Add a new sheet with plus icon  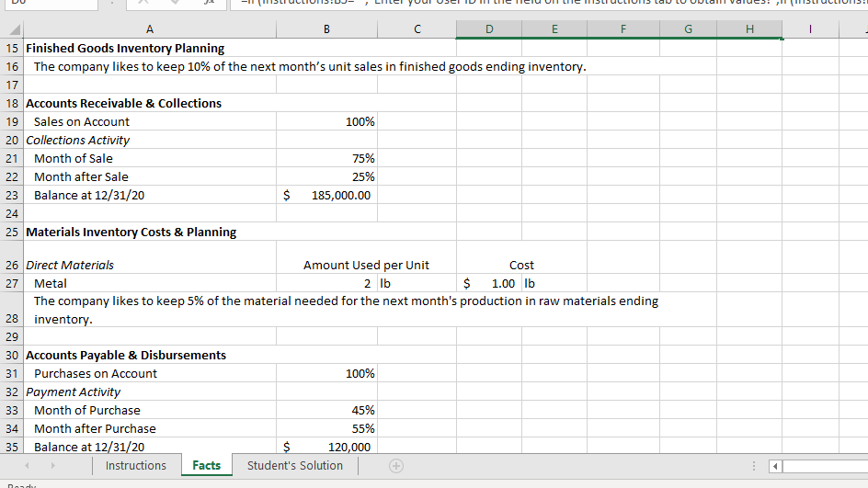[x=395, y=466]
